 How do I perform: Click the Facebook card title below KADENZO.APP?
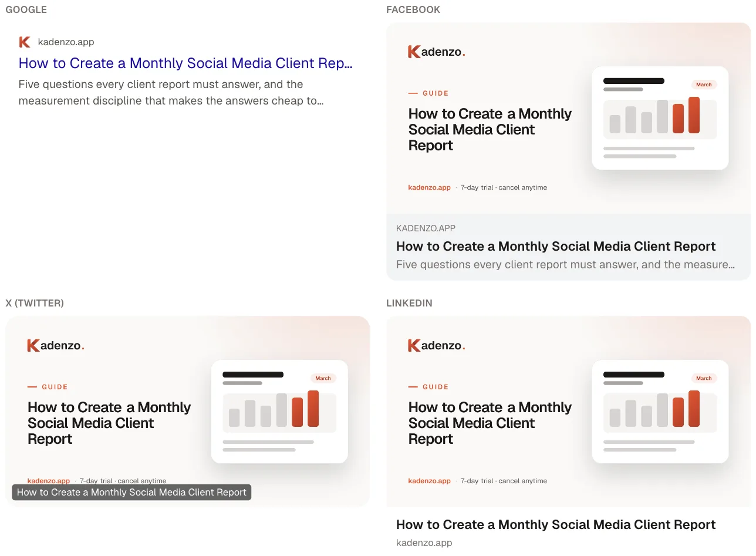pos(556,247)
